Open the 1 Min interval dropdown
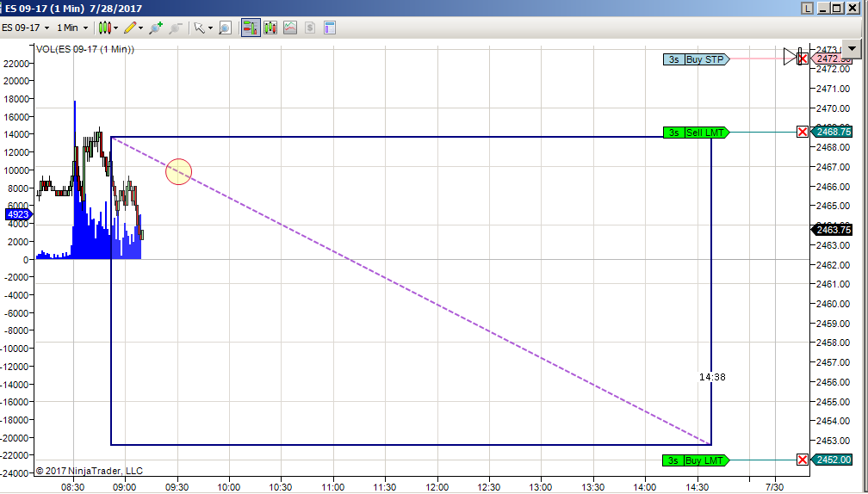This screenshot has height=494, width=868. point(72,28)
